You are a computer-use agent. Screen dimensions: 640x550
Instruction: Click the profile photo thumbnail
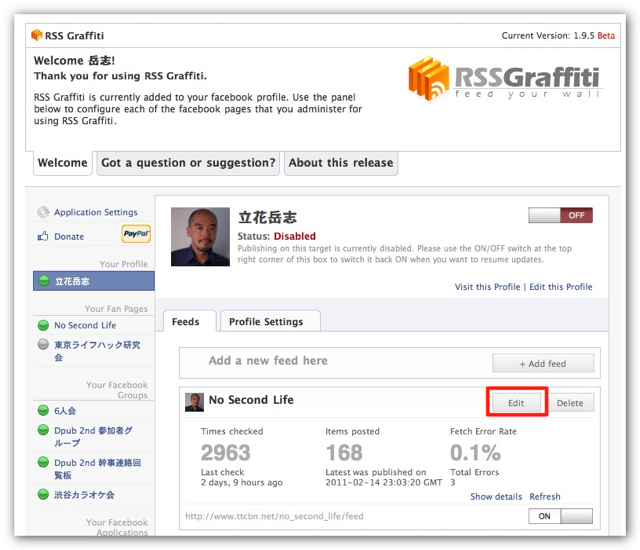click(x=200, y=237)
